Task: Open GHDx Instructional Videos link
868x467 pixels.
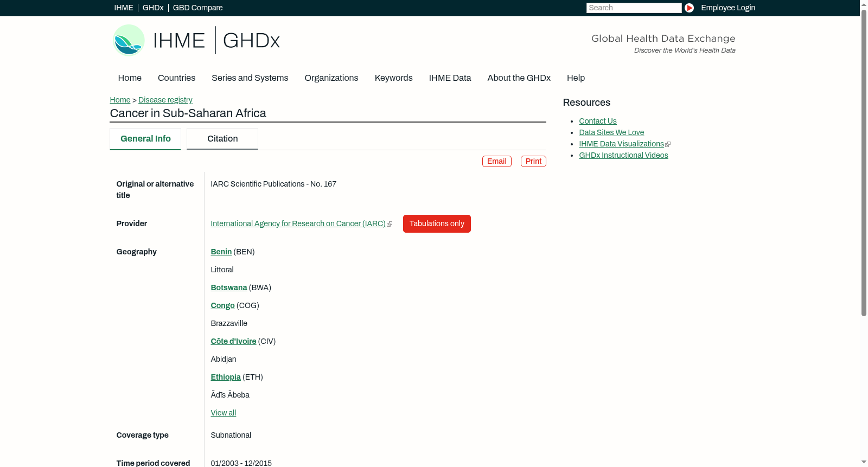Action: click(623, 155)
